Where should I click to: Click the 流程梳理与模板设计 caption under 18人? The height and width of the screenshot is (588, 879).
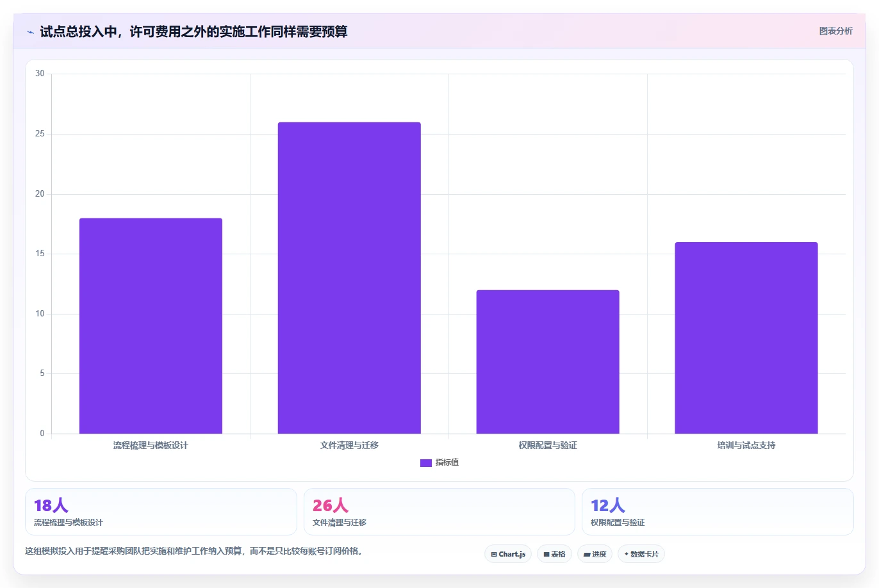(x=69, y=523)
